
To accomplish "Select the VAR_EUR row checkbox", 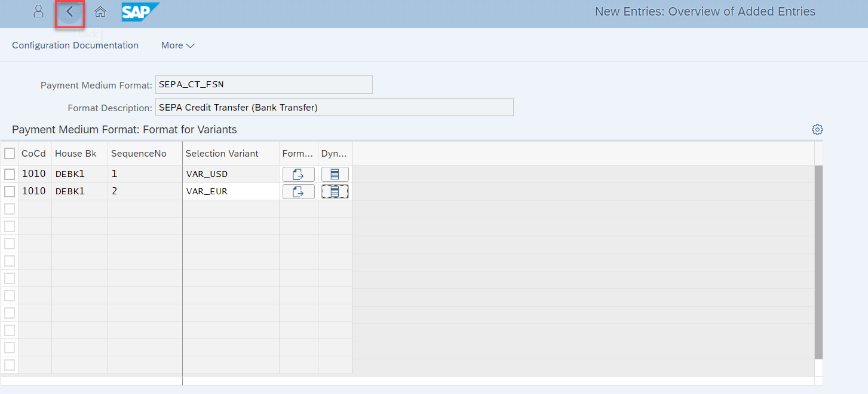I will 10,191.
